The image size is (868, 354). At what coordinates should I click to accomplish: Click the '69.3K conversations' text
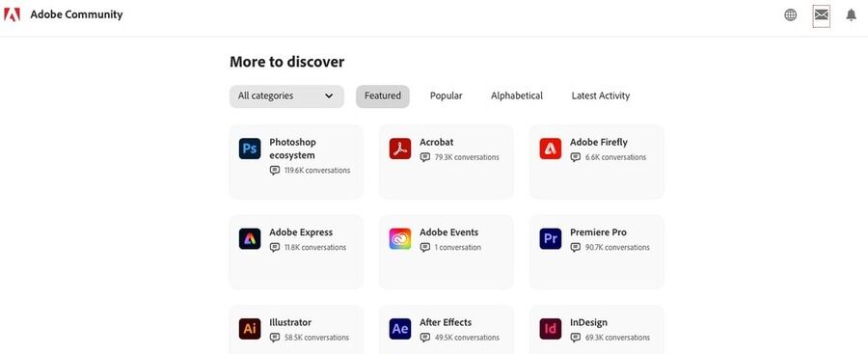click(617, 338)
